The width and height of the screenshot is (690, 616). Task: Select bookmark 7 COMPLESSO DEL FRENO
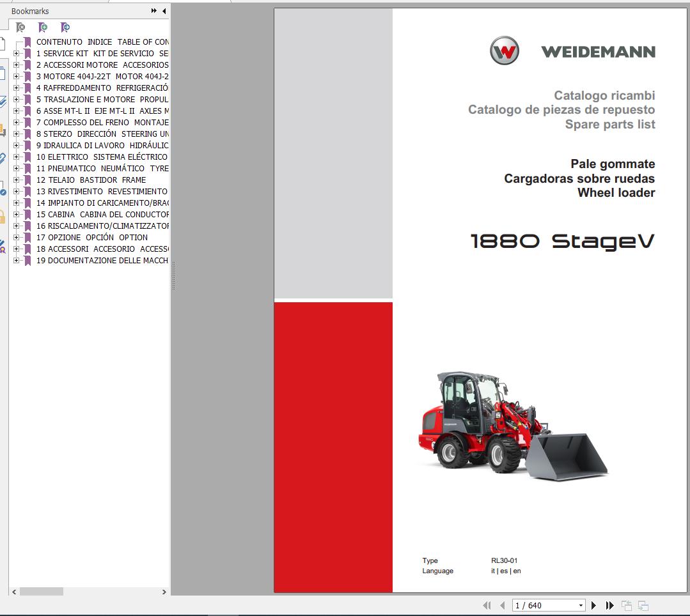102,122
